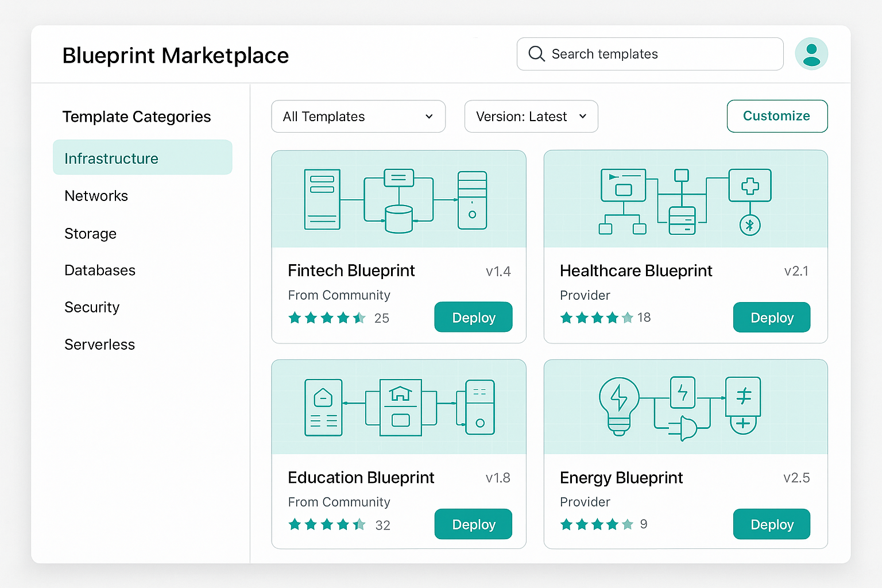This screenshot has height=588, width=882.
Task: Open the All Templates filter dropdown
Action: pos(358,117)
